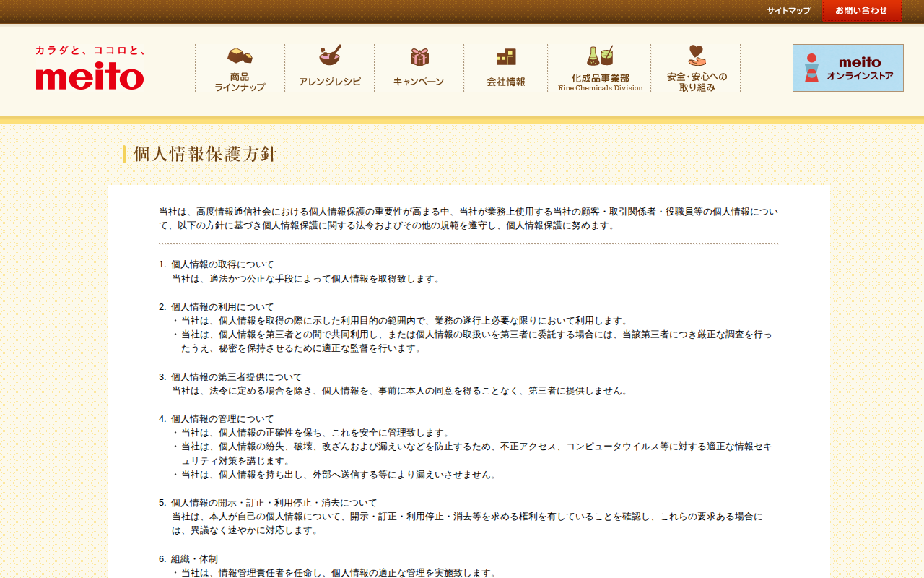Go to the キャンペーン page
The height and width of the screenshot is (578, 924).
pyautogui.click(x=419, y=68)
